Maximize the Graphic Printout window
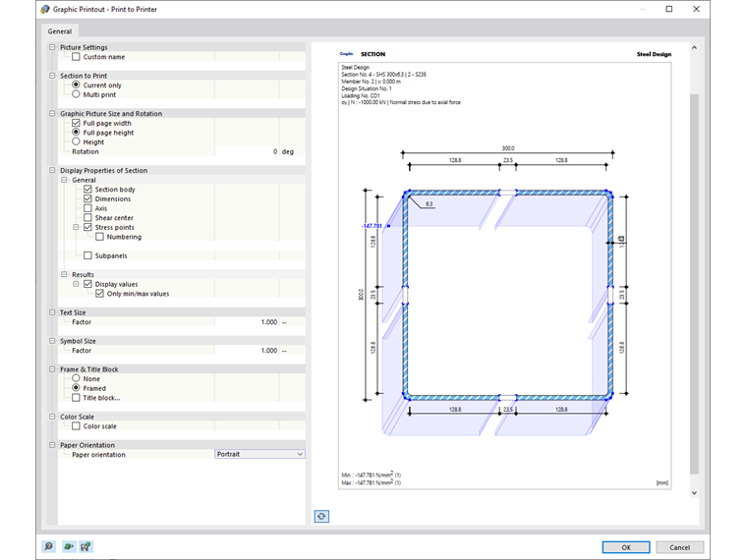Viewport: 747px width, 560px height. pyautogui.click(x=669, y=9)
